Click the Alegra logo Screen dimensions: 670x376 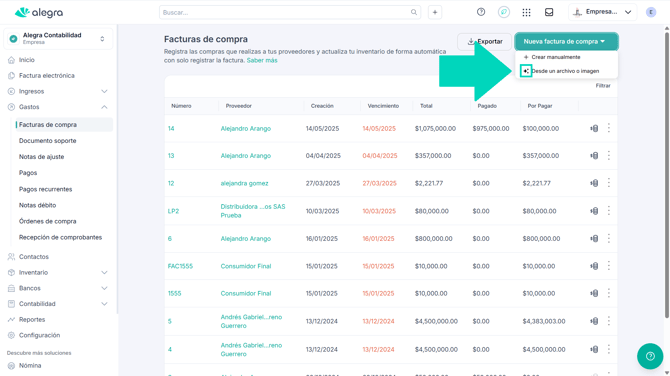coord(38,12)
